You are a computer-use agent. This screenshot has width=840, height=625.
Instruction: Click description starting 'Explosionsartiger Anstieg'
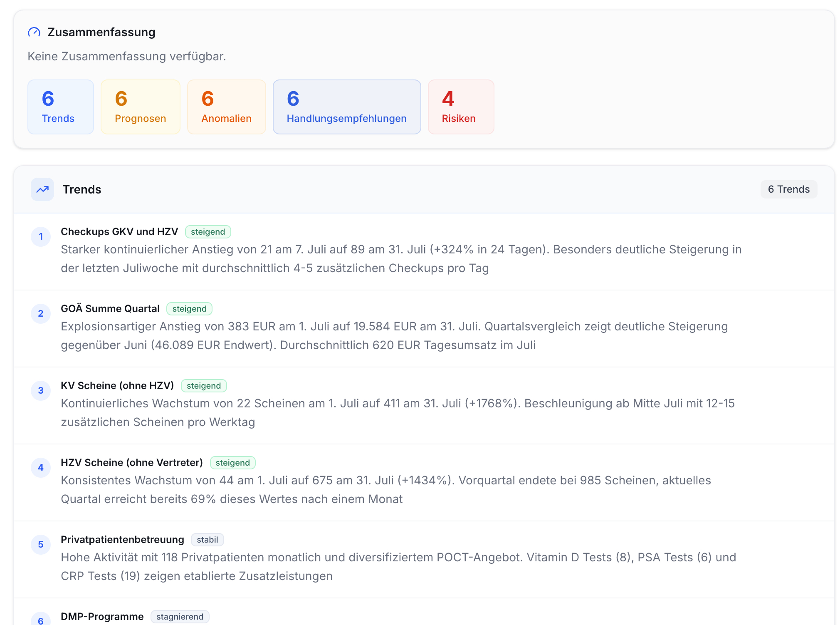coord(394,336)
